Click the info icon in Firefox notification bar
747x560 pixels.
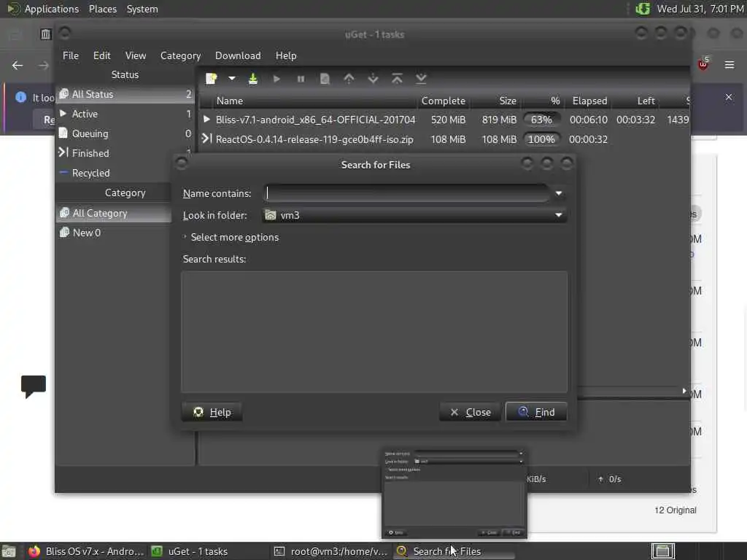[x=20, y=97]
